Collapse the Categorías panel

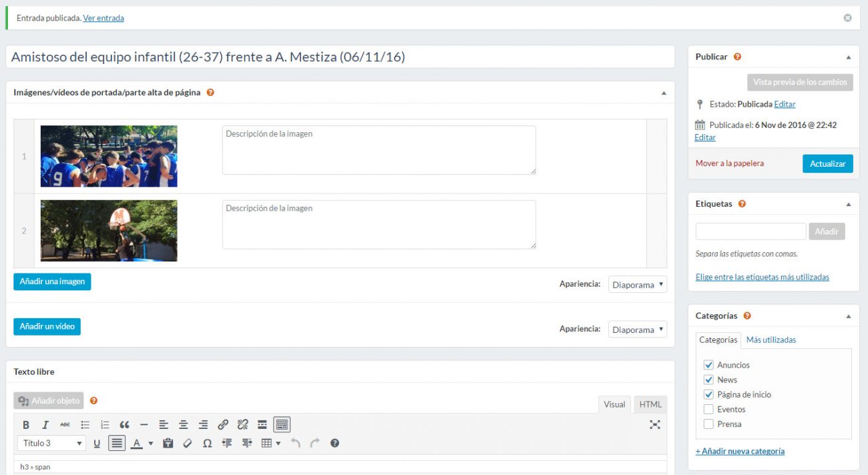pyautogui.click(x=849, y=316)
